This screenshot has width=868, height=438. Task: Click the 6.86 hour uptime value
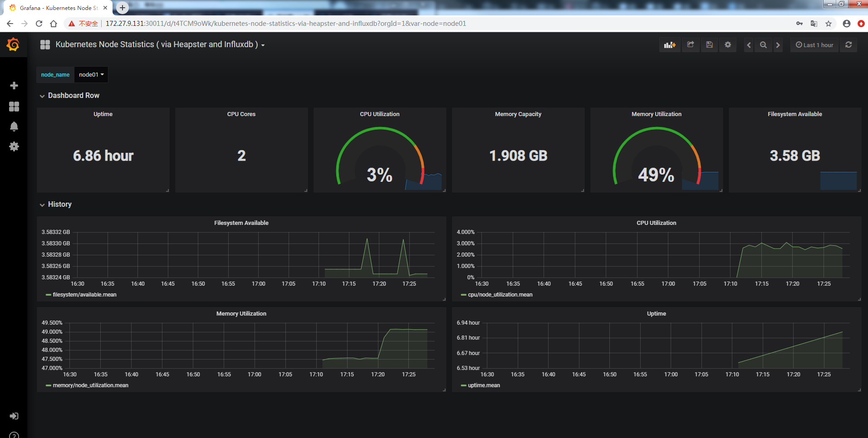point(103,156)
